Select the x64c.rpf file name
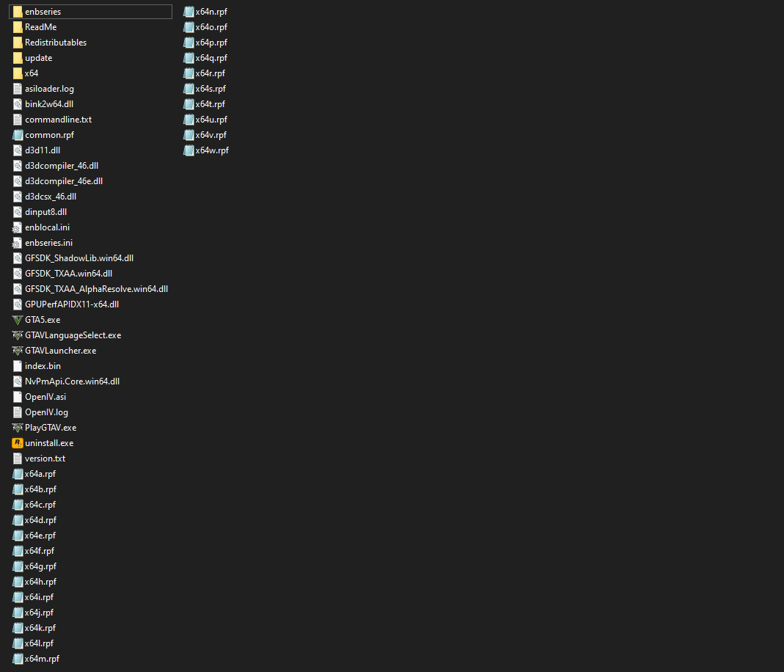 coord(40,505)
